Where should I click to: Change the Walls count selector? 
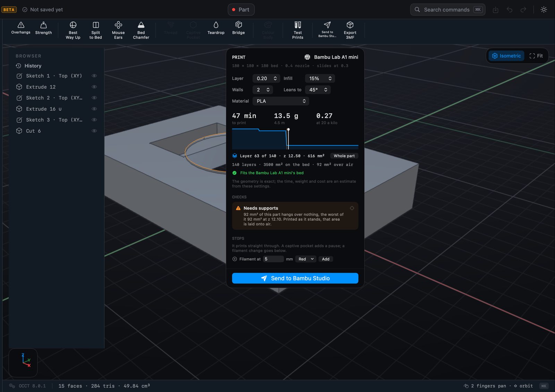[x=263, y=90]
